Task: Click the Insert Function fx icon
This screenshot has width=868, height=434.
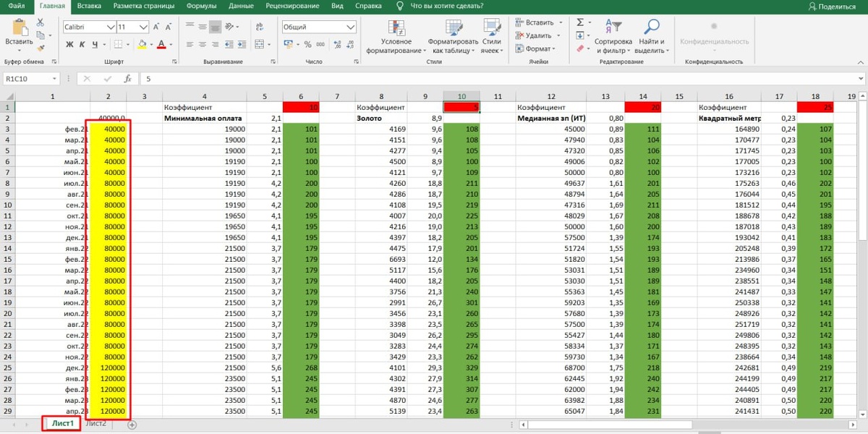Action: point(128,78)
